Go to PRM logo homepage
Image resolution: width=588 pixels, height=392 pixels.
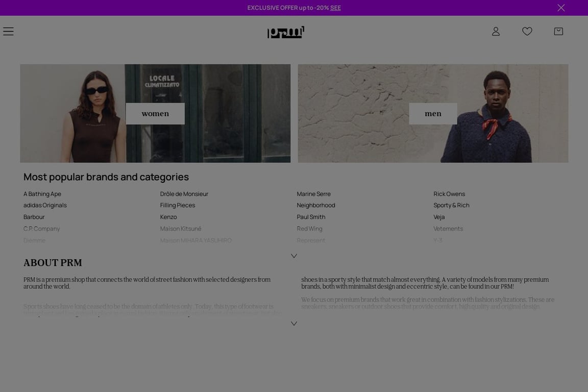[286, 32]
